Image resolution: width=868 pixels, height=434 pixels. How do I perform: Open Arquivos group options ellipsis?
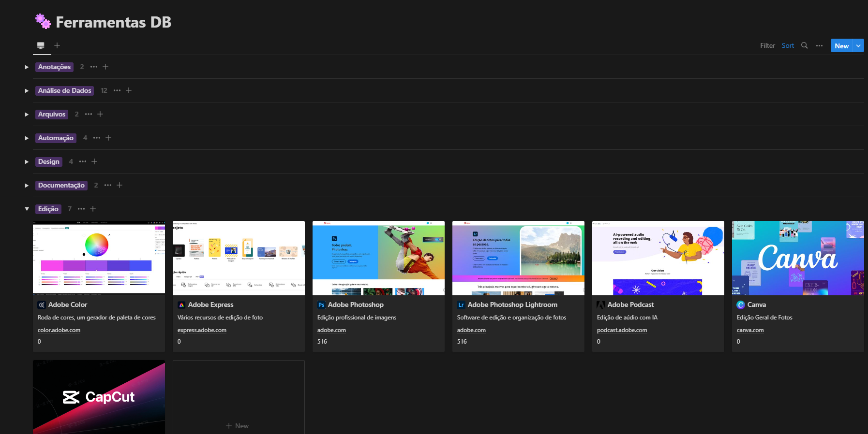[89, 114]
